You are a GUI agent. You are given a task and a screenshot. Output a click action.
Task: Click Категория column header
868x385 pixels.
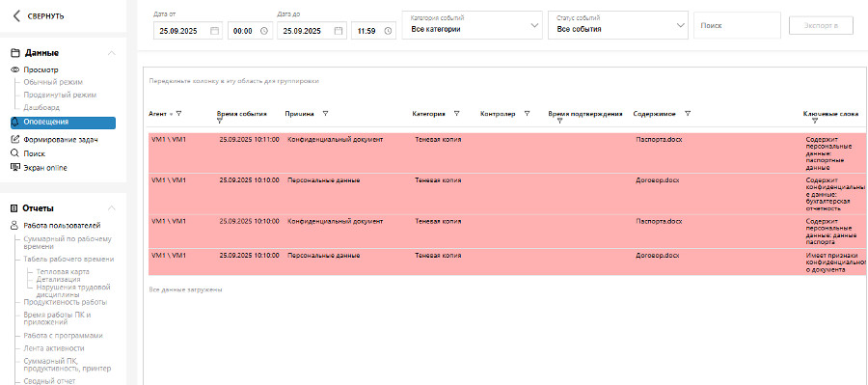[428, 114]
